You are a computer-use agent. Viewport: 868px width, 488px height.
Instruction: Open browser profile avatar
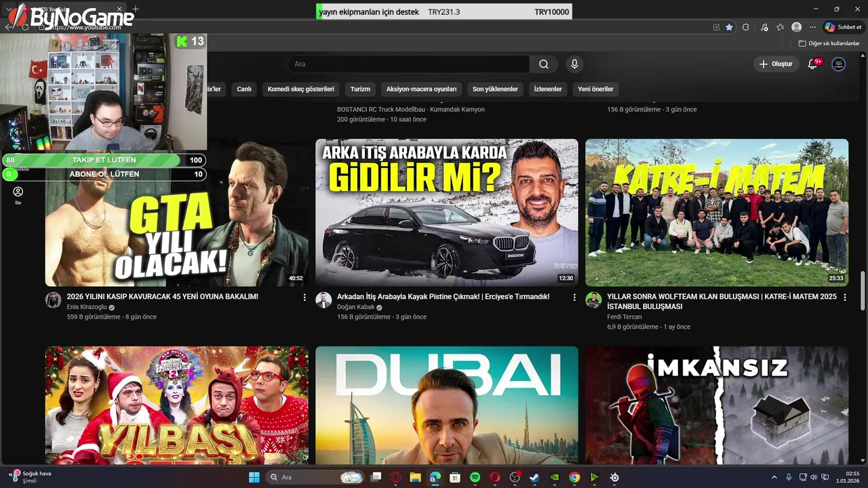pos(797,27)
